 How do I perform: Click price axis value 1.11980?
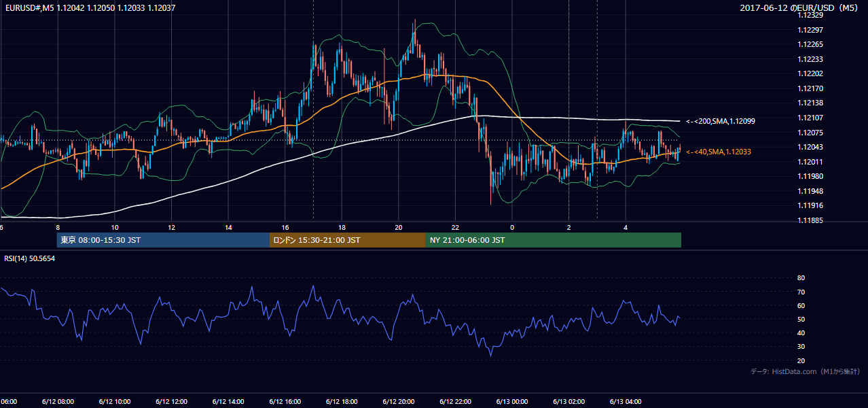coord(810,176)
